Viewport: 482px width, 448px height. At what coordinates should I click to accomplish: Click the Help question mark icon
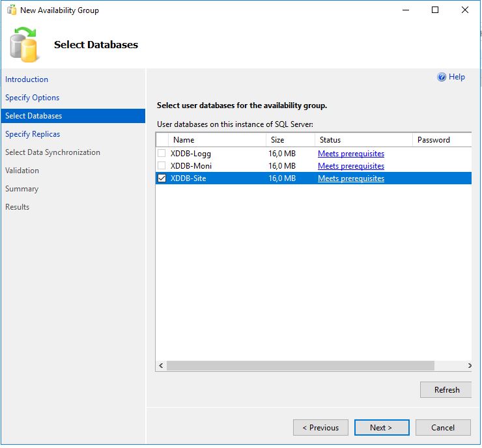click(x=442, y=77)
